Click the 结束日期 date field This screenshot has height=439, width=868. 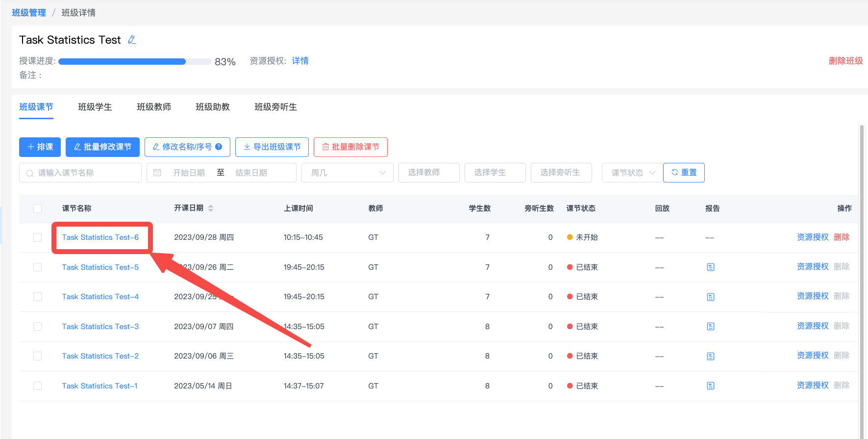[251, 173]
